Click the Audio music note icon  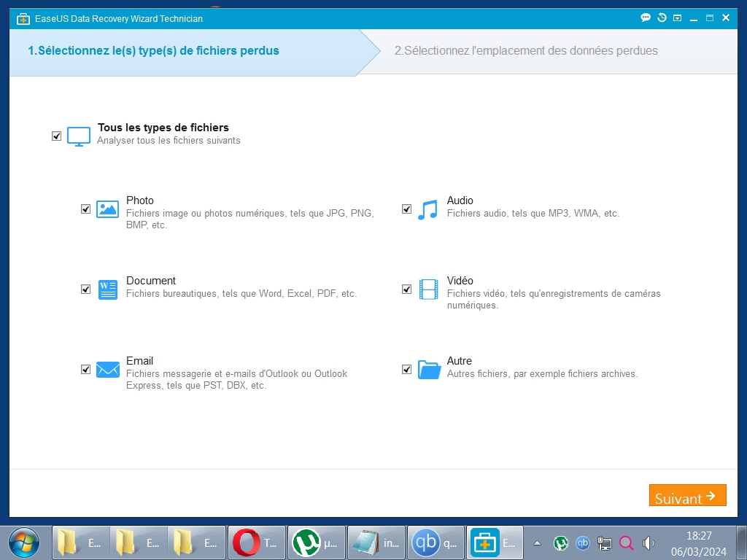click(x=427, y=209)
